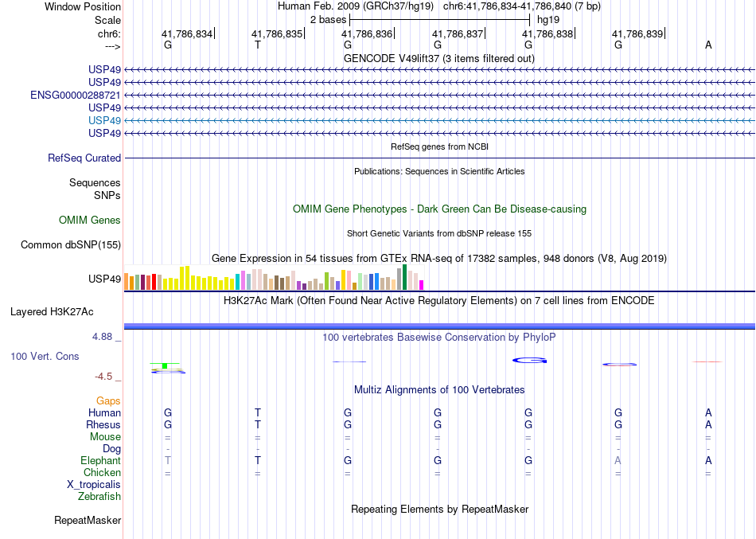Image resolution: width=756 pixels, height=539 pixels.
Task: Click position marker 41,786,836
Action: click(368, 33)
